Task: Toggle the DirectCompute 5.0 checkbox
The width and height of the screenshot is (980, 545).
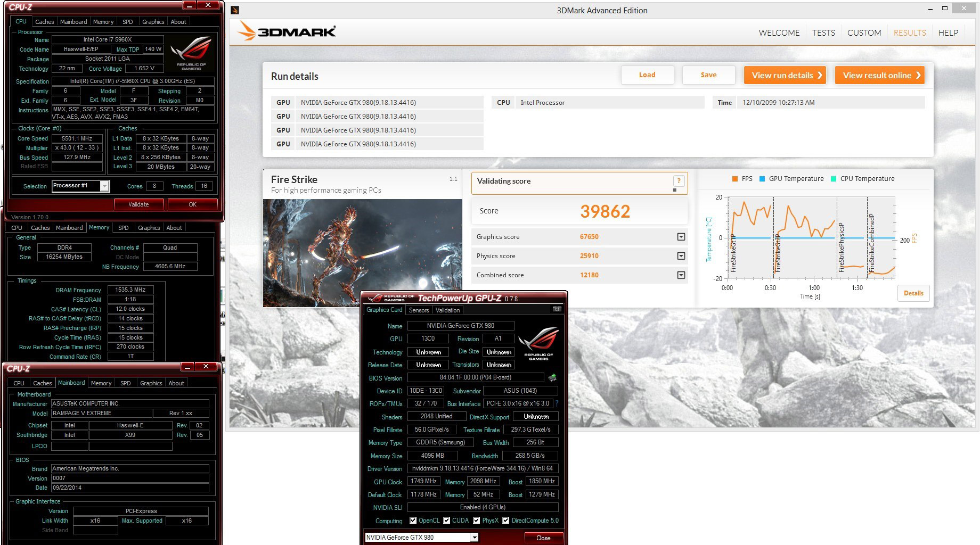Action: pyautogui.click(x=506, y=521)
